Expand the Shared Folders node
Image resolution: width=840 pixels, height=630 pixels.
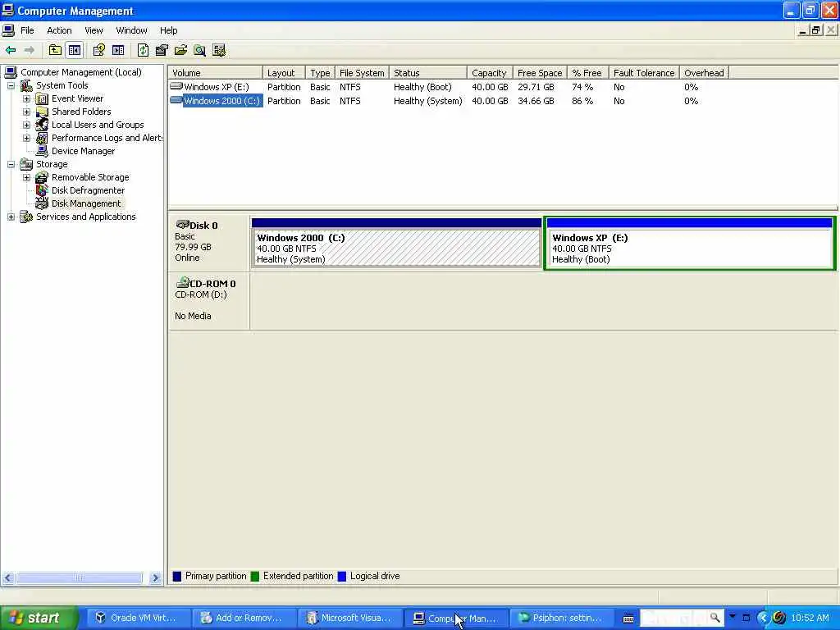point(26,112)
